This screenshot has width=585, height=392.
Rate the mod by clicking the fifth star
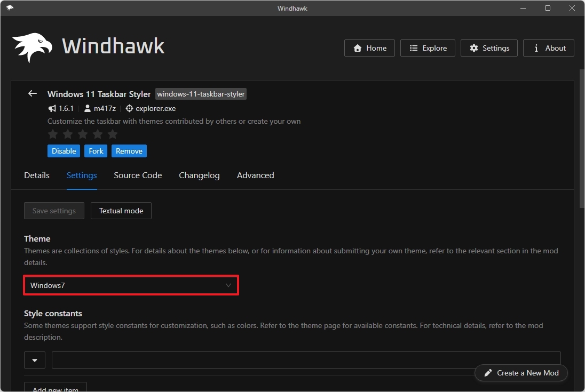click(113, 134)
